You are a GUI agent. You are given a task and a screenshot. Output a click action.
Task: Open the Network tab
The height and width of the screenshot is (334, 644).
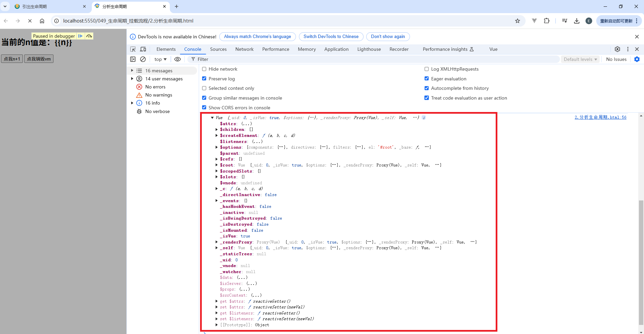pos(244,49)
